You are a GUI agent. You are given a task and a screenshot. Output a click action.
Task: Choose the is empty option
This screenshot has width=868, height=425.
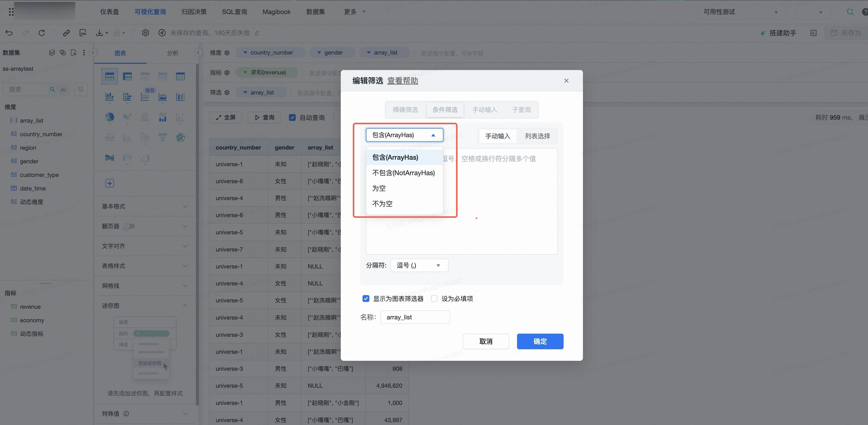click(404, 189)
